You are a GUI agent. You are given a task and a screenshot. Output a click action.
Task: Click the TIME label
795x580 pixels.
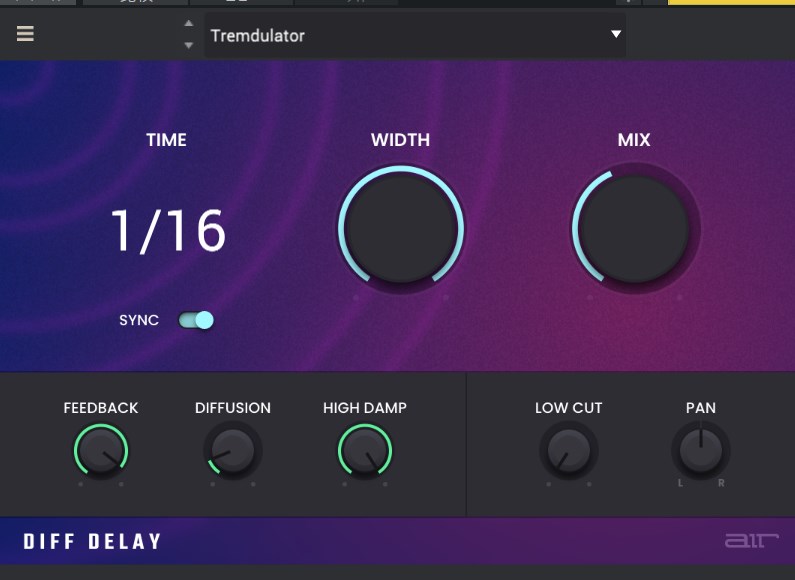[x=166, y=140]
